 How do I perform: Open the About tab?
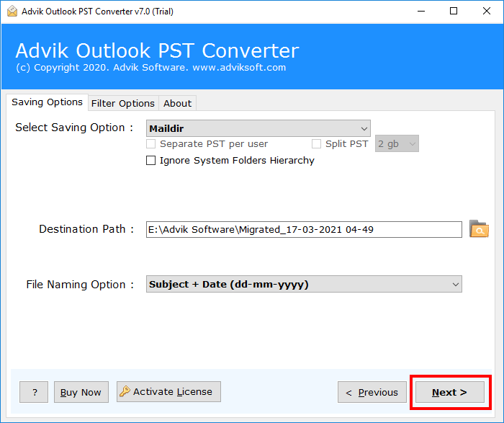point(177,103)
